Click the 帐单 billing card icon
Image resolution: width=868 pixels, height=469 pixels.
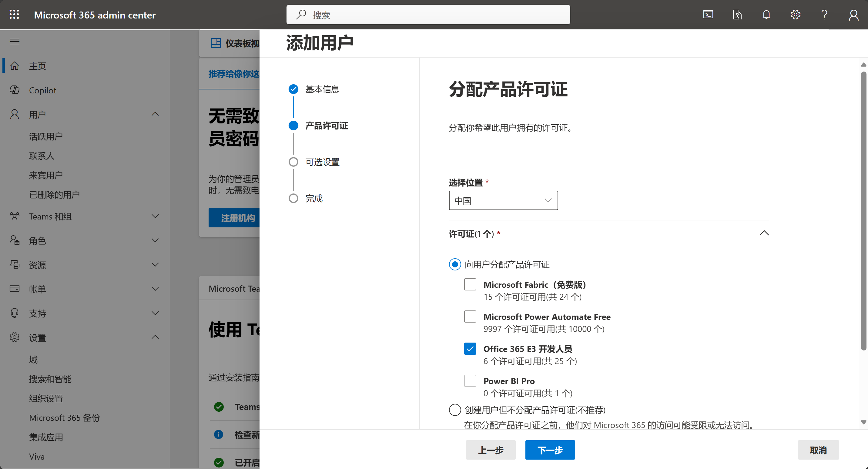(15, 288)
